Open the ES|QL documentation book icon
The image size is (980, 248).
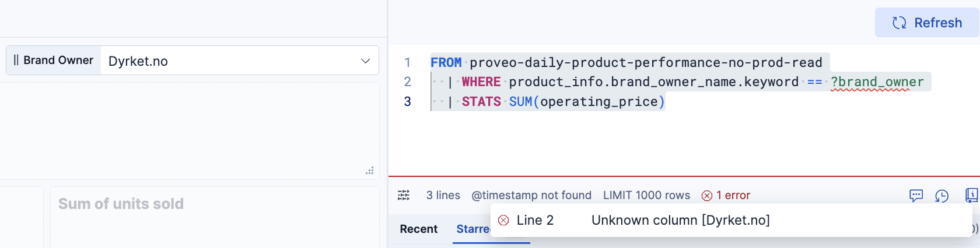[x=971, y=195]
